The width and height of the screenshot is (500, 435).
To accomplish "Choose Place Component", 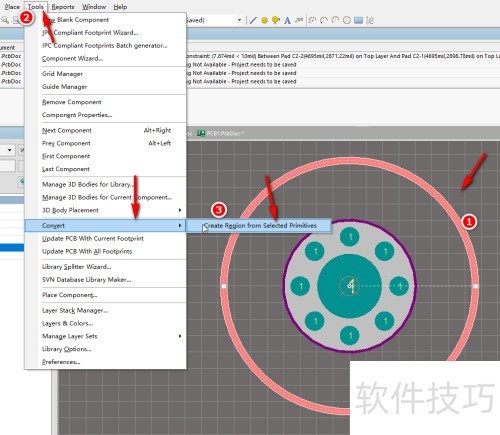I will click(105, 295).
